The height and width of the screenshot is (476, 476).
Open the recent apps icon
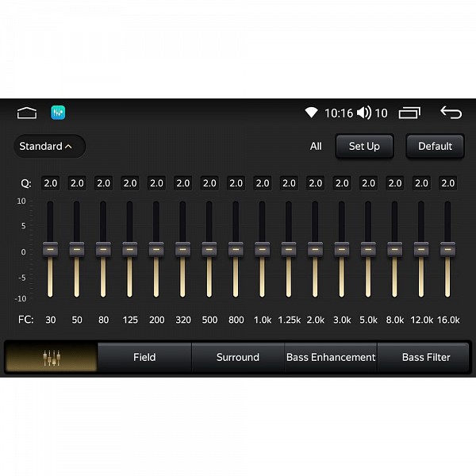(409, 113)
